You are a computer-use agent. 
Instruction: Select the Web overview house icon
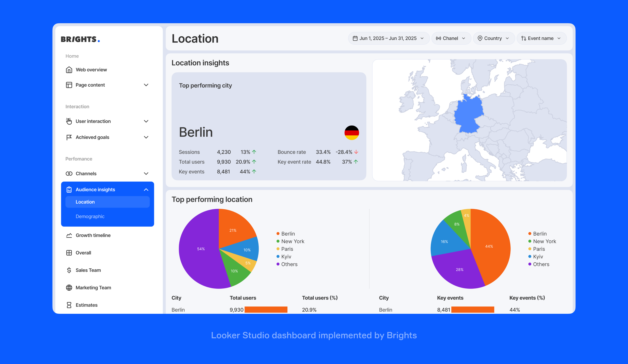(69, 70)
